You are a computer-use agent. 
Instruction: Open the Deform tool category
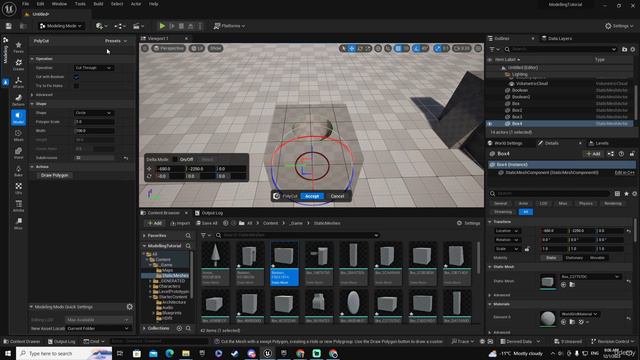pos(18,100)
